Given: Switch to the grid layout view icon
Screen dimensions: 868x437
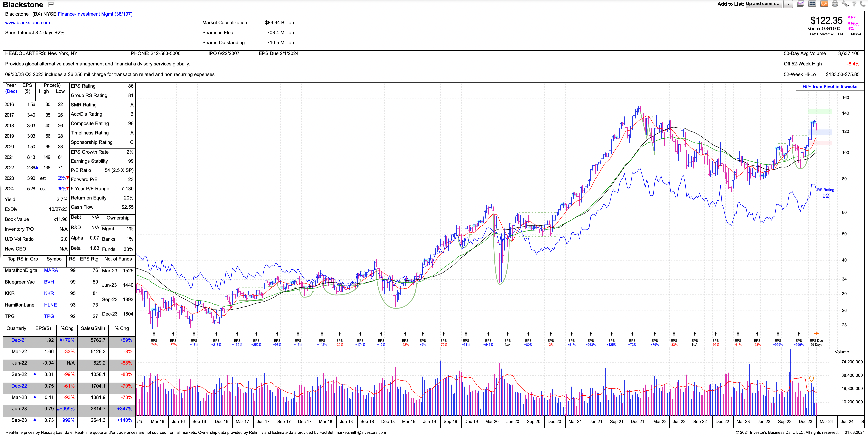Looking at the screenshot, I should tap(812, 4).
